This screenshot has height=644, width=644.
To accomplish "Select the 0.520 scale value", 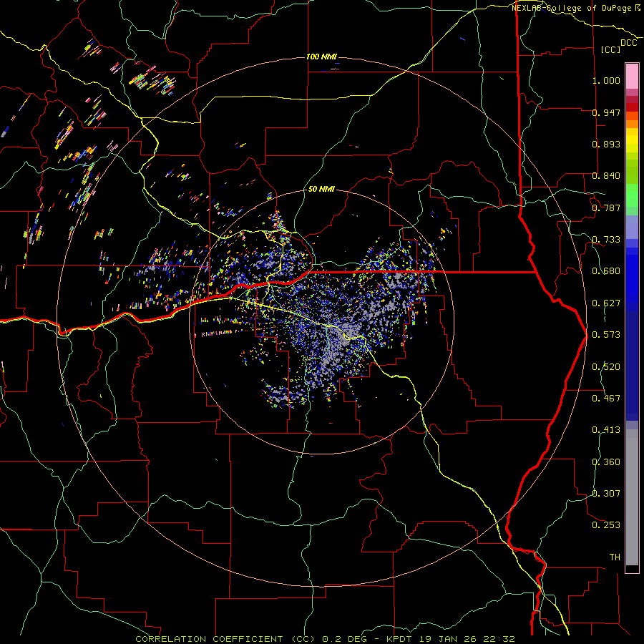I will click(x=606, y=367).
